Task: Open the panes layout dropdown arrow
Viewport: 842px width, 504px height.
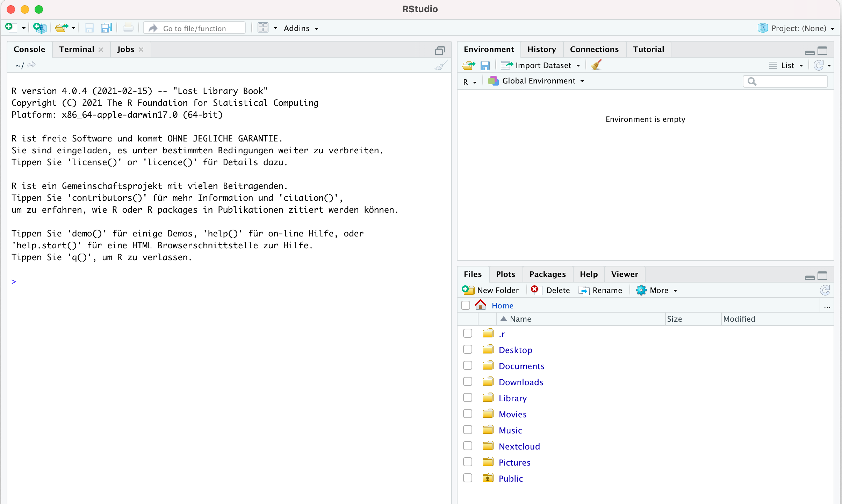Action: click(x=275, y=28)
